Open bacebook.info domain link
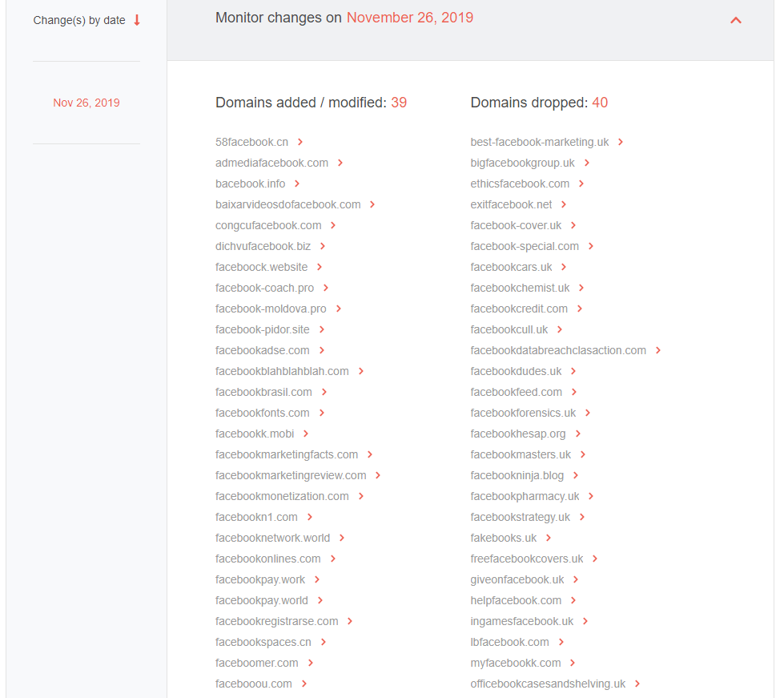This screenshot has width=784, height=698. coord(250,184)
